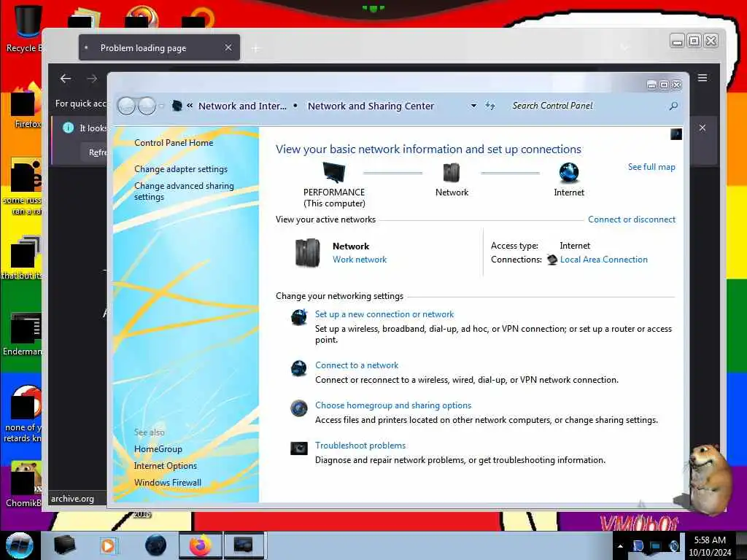Open Windows Firewall under See also
The width and height of the screenshot is (747, 560).
(x=168, y=483)
